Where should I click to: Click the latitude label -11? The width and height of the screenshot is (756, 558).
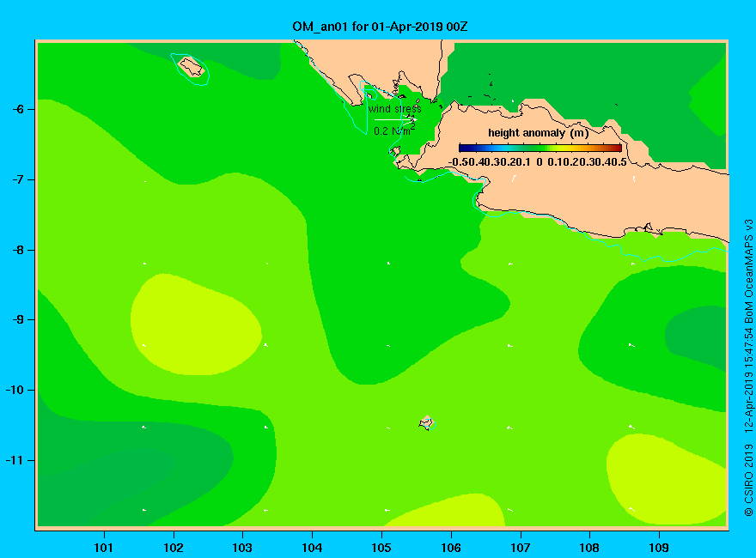click(x=15, y=460)
